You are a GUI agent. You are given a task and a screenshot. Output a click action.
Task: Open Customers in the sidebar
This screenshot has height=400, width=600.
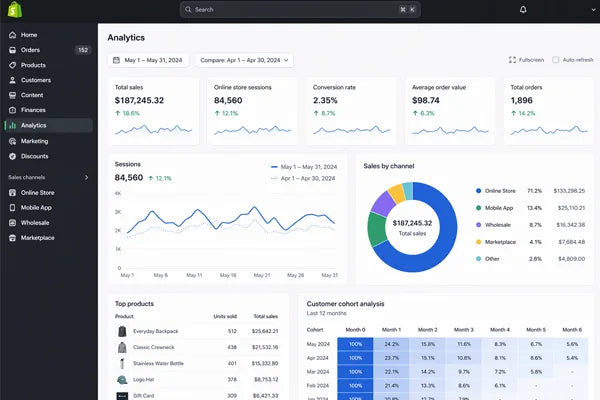click(49, 80)
